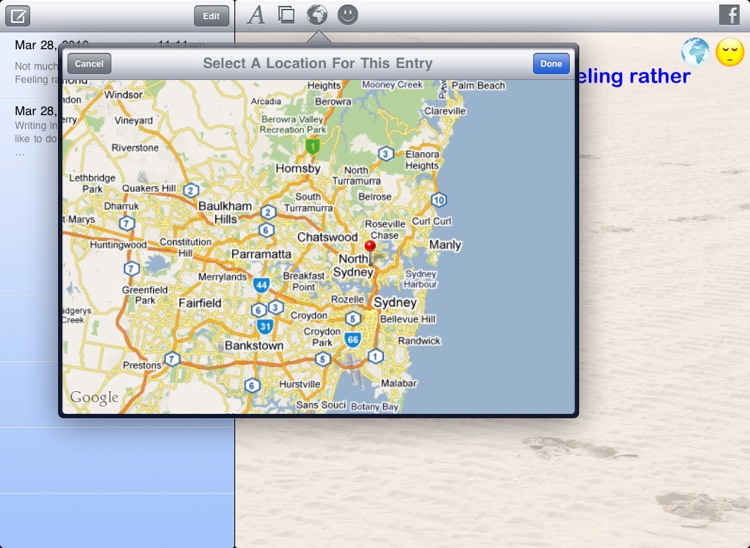The height and width of the screenshot is (548, 750).
Task: Tap the green route 1 shield near Hornsby
Action: point(312,146)
